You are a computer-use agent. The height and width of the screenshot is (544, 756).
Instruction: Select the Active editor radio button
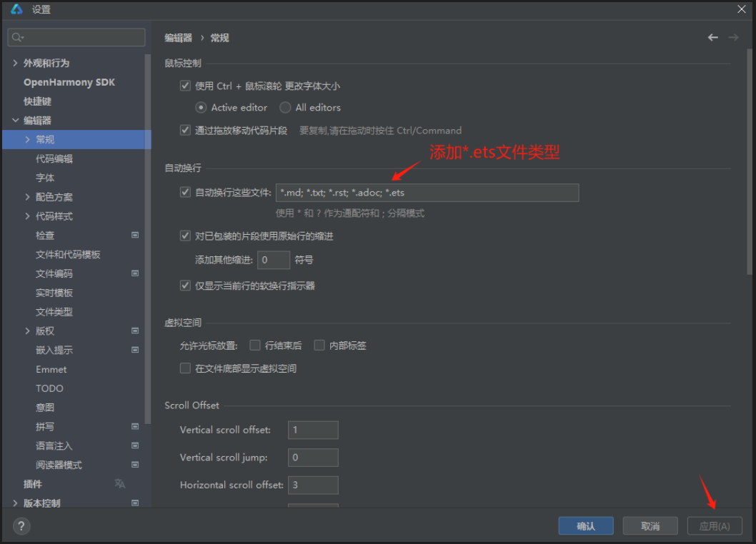pyautogui.click(x=201, y=108)
